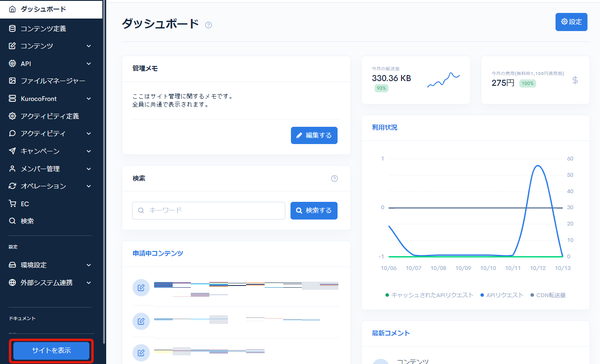
Task: Click the transfer sparkline chart
Action: click(x=443, y=80)
